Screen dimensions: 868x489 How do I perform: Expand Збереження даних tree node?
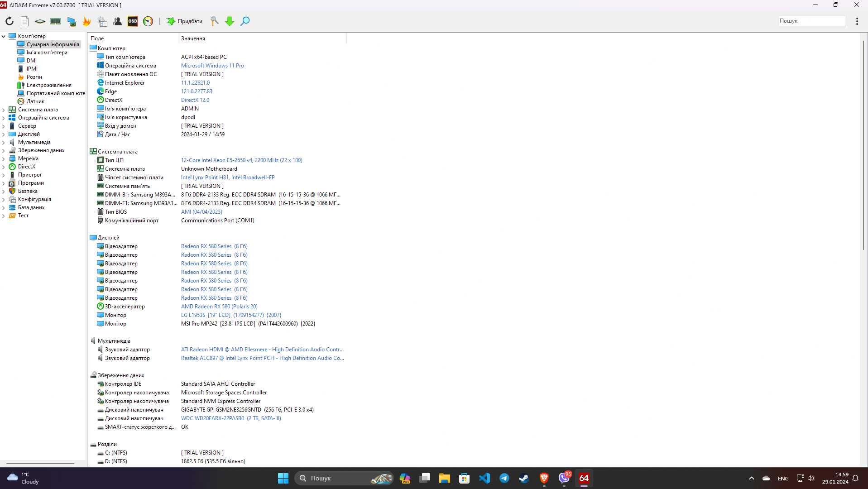4,150
